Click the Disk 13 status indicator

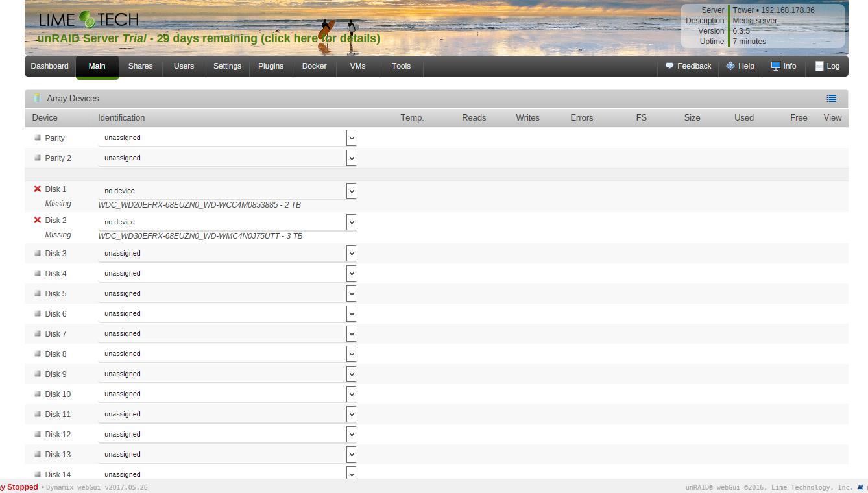[38, 454]
